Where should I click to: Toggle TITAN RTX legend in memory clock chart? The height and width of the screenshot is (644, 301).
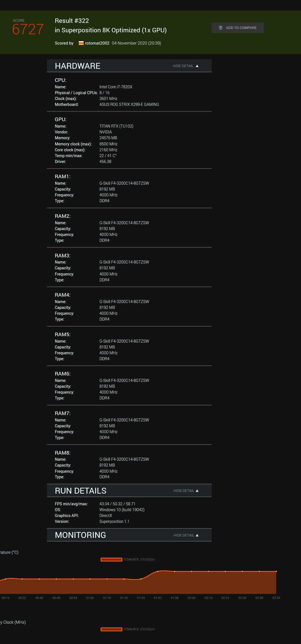click(128, 629)
